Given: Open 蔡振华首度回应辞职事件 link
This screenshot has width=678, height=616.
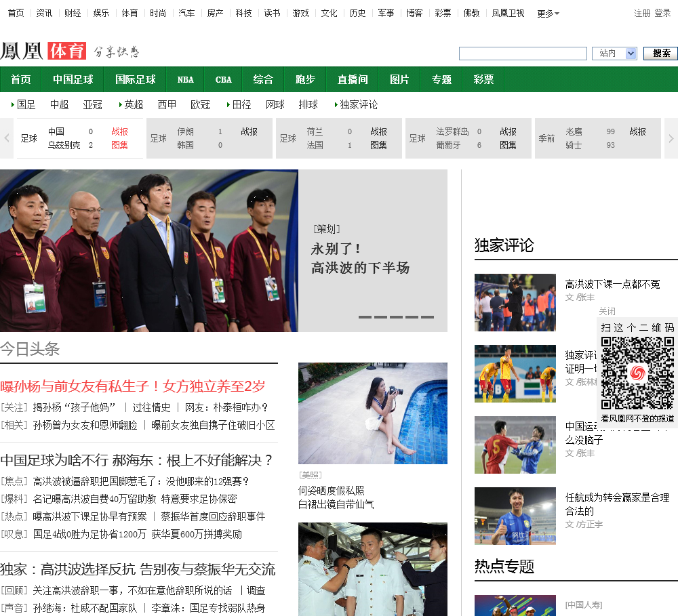Looking at the screenshot, I should 213,516.
